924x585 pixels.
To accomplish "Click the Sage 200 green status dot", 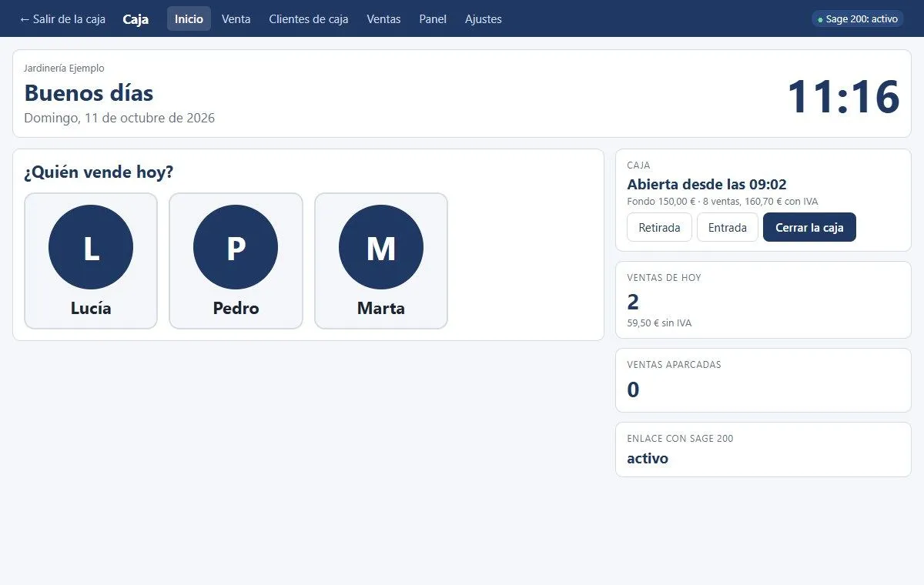I will click(x=820, y=19).
